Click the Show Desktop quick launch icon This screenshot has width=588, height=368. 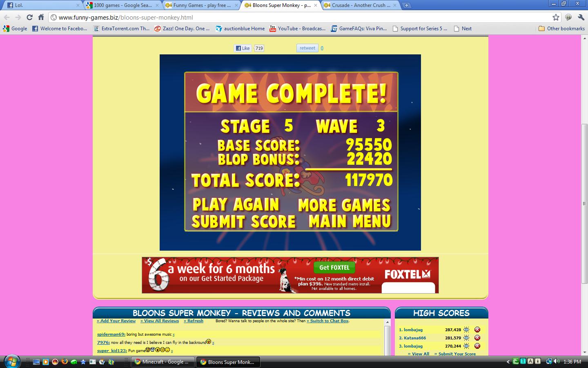[36, 362]
